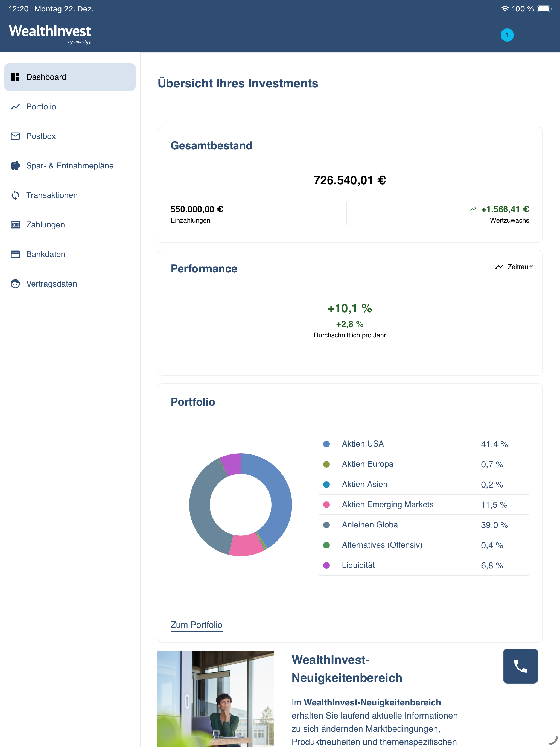Viewport: 560px width, 747px height.
Task: Click the Vertragsdaten face icon
Action: [15, 284]
